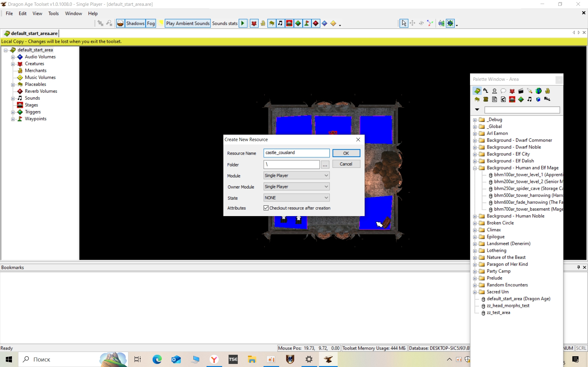Select the green Trigger diamond palette icon

(x=521, y=99)
